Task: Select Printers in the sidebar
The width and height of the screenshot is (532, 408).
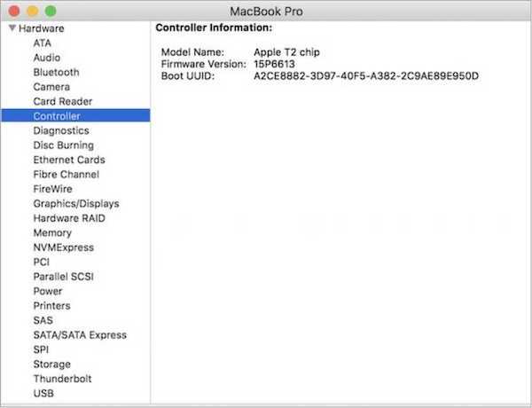Action: point(52,306)
